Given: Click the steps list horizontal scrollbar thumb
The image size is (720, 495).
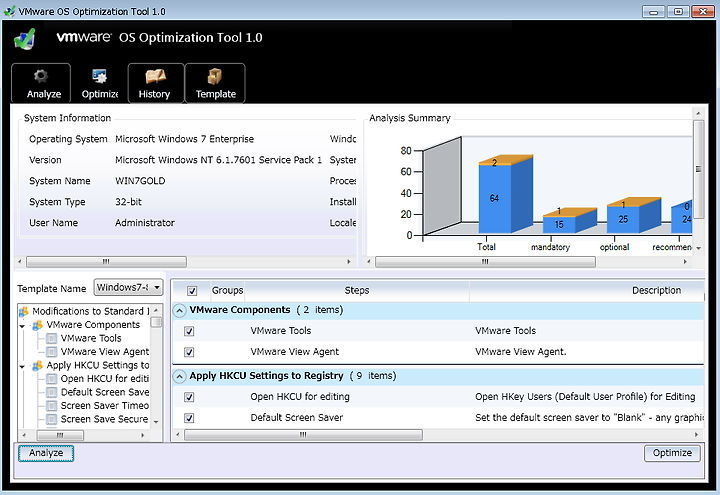Looking at the screenshot, I should click(303, 435).
